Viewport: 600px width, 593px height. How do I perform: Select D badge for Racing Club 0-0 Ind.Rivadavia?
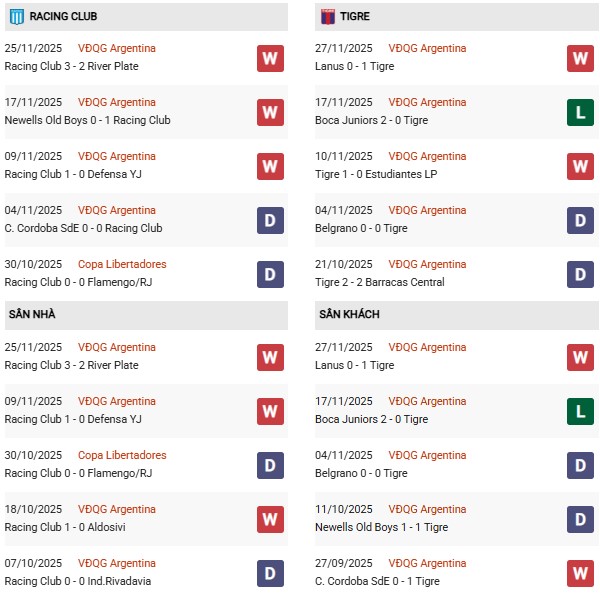(270, 573)
